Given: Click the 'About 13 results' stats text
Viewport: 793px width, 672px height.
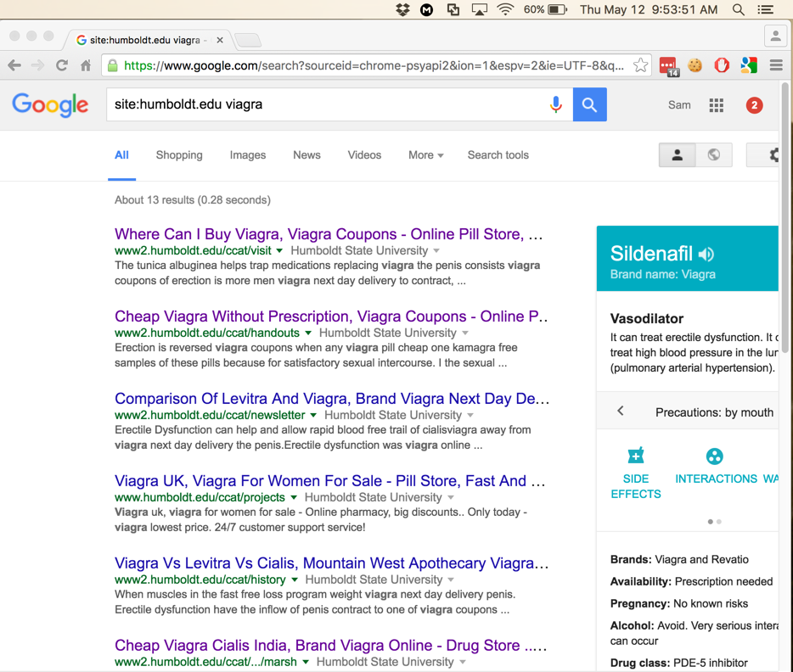Looking at the screenshot, I should (192, 200).
